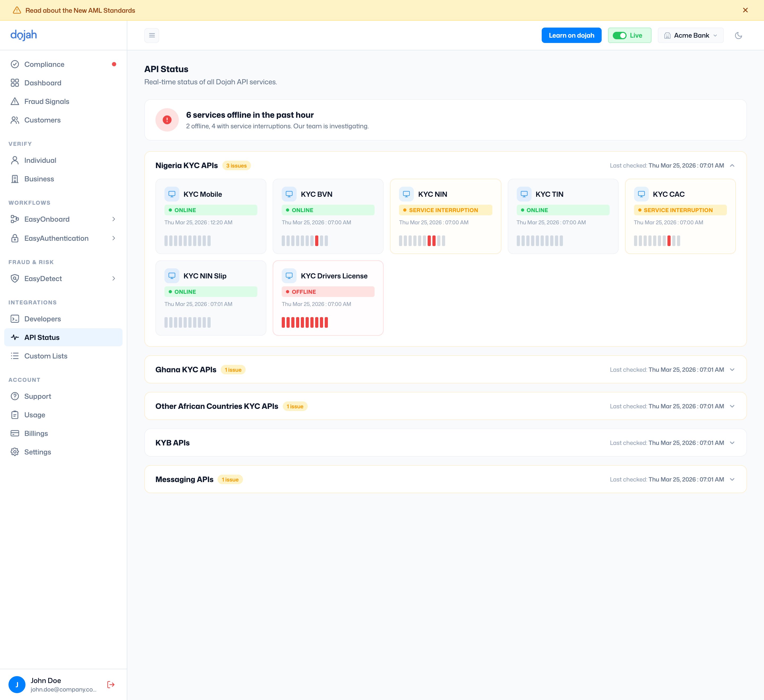Select Custom Lists in the sidebar

coord(63,356)
